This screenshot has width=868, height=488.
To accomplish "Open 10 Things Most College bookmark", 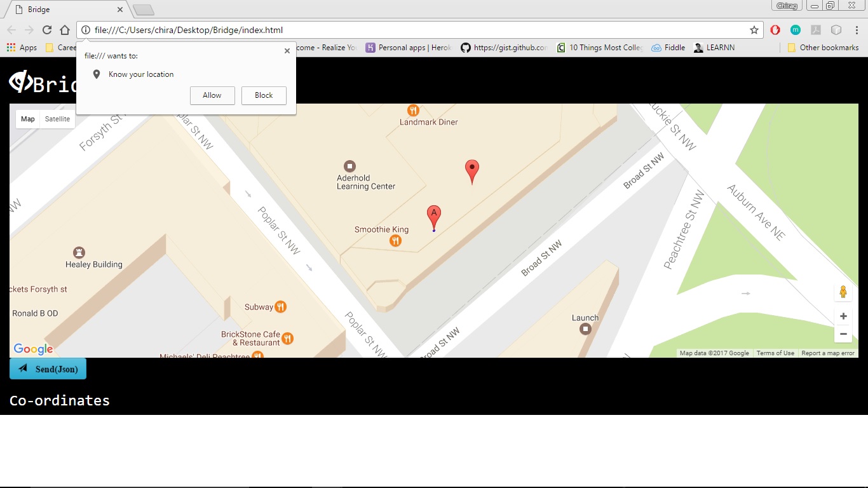I will (x=600, y=48).
